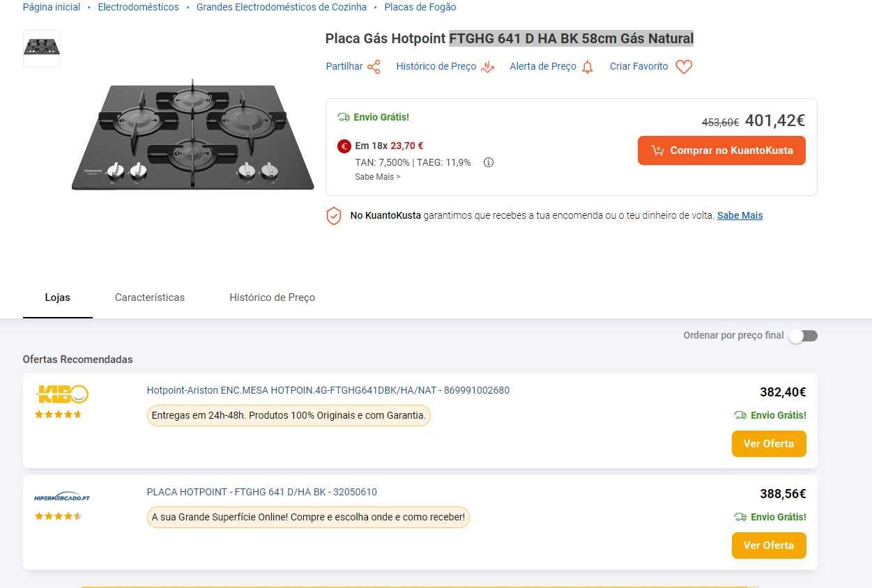This screenshot has width=872, height=588.
Task: Click Sabe Mais link in guarantee notice
Action: click(740, 215)
